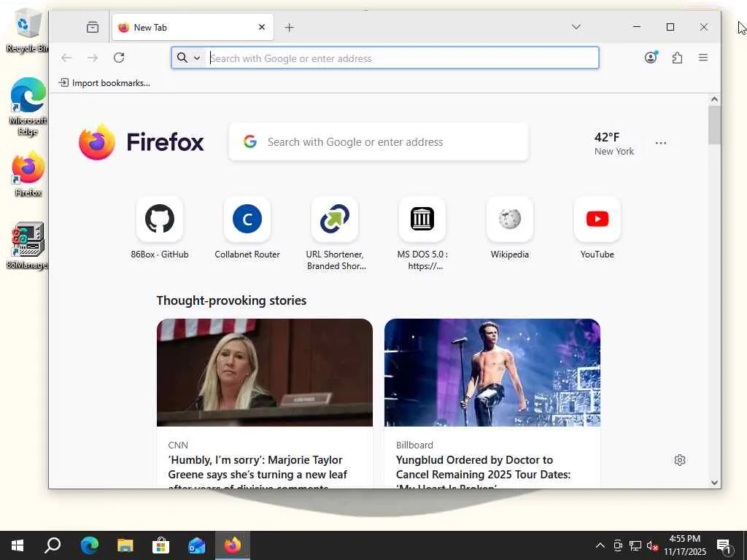Image resolution: width=747 pixels, height=560 pixels.
Task: Expand the list all tabs chevron
Action: click(x=576, y=27)
